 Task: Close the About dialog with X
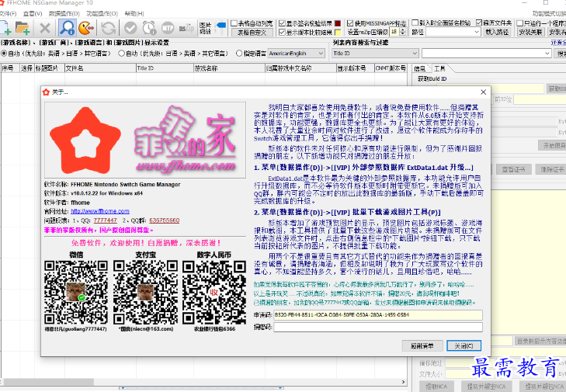pyautogui.click(x=484, y=92)
